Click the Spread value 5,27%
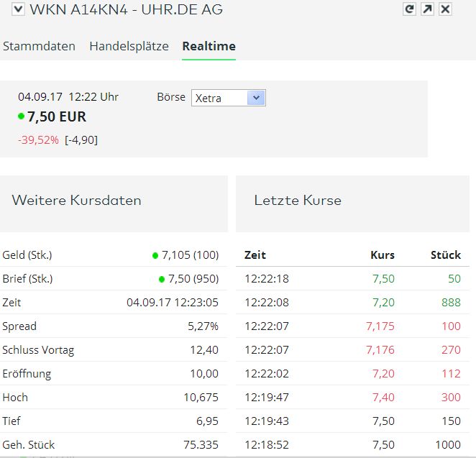Screen dimensions: 476x458 (203, 326)
